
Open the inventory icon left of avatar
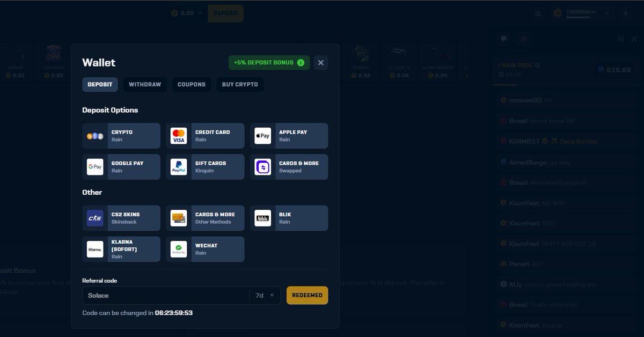point(538,13)
